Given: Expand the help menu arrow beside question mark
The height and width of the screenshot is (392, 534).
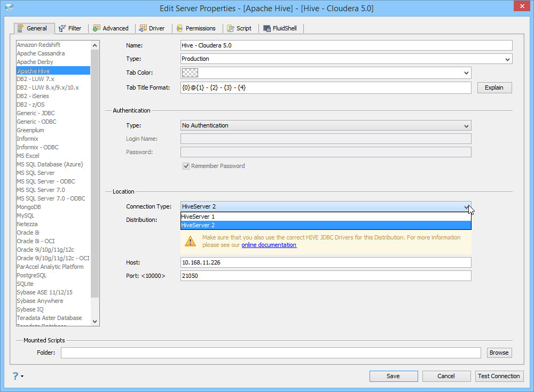Looking at the screenshot, I should tap(22, 377).
